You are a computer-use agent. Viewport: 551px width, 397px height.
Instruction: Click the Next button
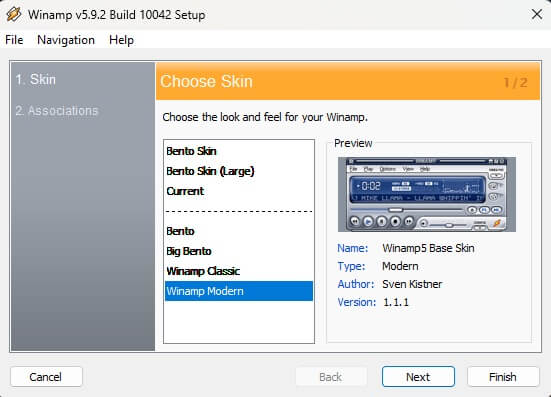[418, 377]
